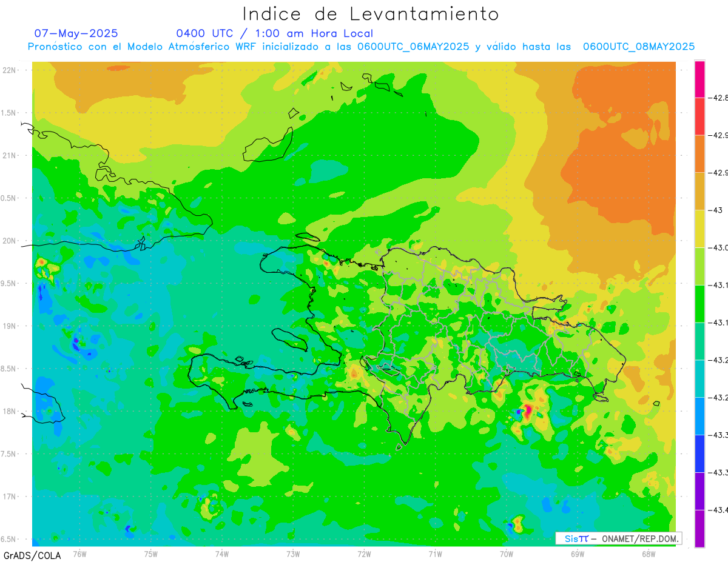728x562 pixels.
Task: Select the date text "07-May-2025"
Action: pos(76,33)
